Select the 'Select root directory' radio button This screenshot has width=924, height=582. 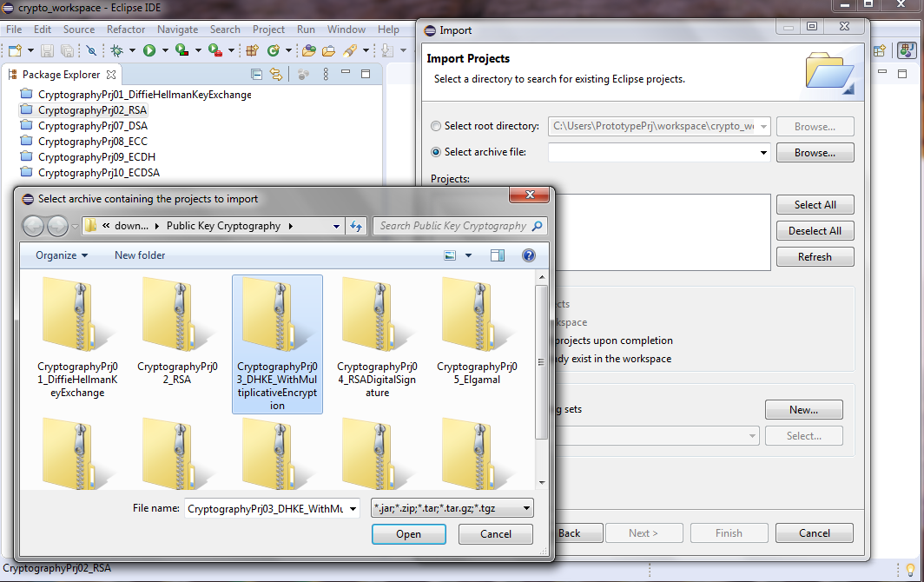coord(435,126)
